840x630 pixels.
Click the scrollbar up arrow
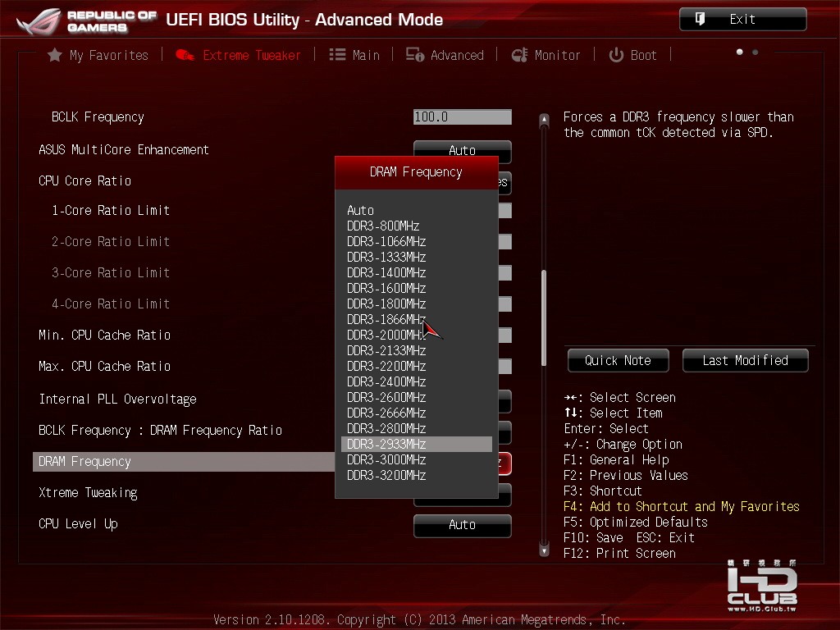coord(545,119)
